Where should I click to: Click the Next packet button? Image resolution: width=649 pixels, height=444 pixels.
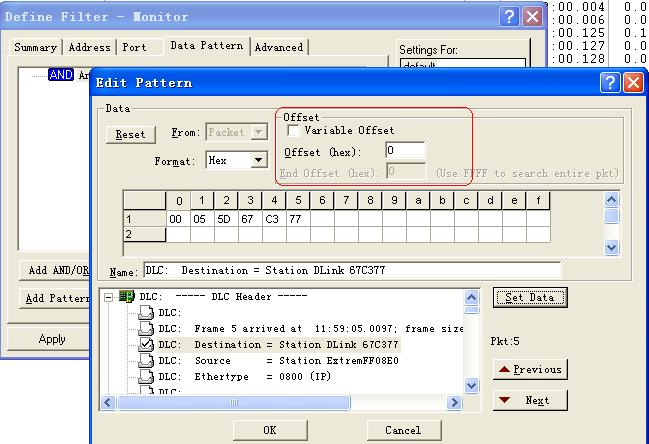529,400
